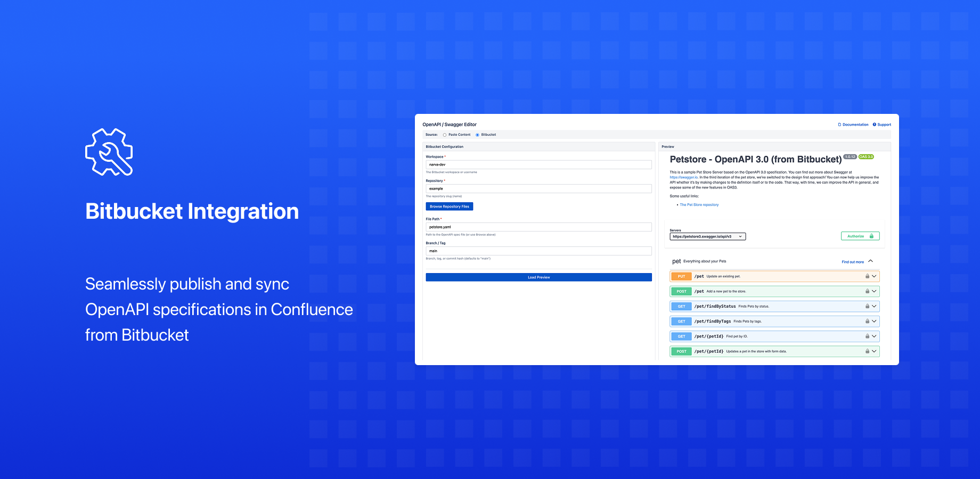Click inside the File Path field
980x479 pixels.
click(538, 226)
